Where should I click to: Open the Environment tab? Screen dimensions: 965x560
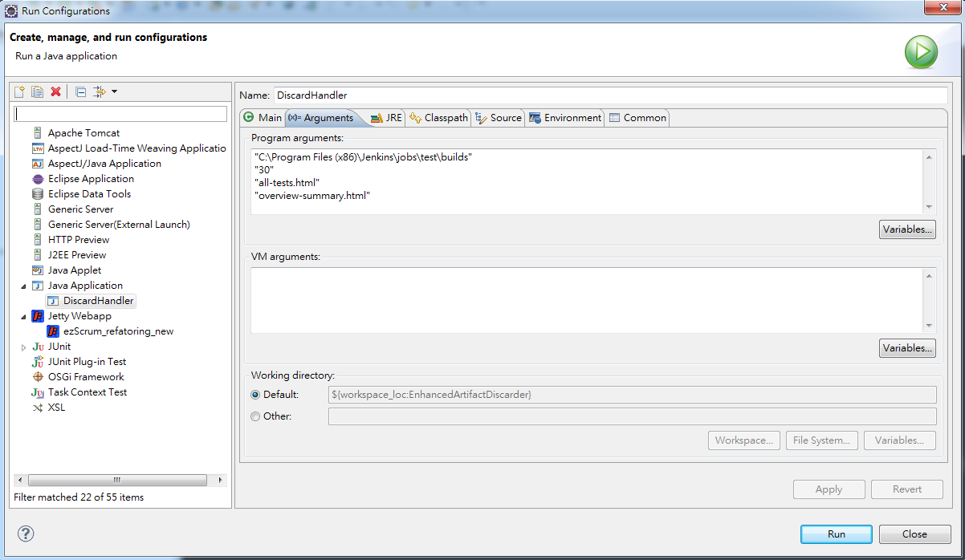pyautogui.click(x=565, y=117)
